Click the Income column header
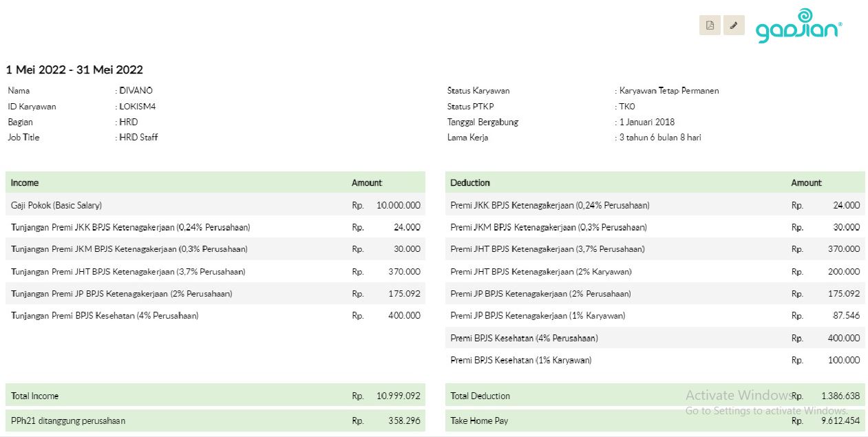Image resolution: width=868 pixels, height=437 pixels. pyautogui.click(x=25, y=183)
